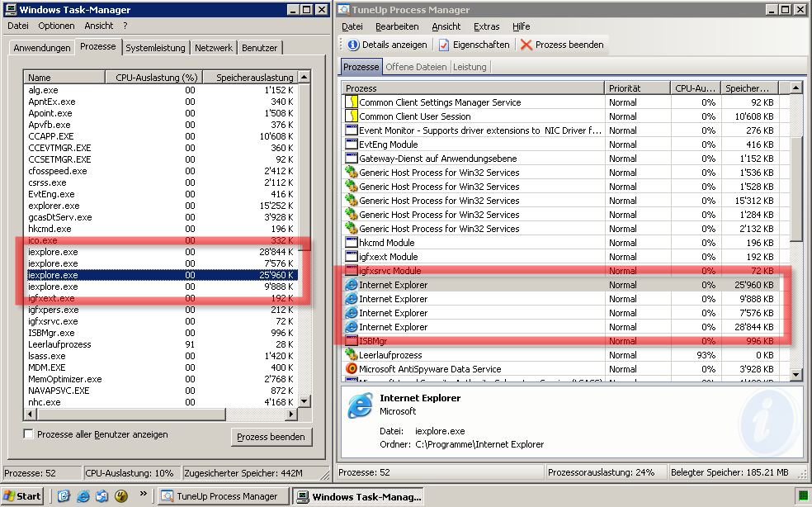Click TuneUp Process Manager taskbar button
This screenshot has height=507, width=812.
(222, 496)
